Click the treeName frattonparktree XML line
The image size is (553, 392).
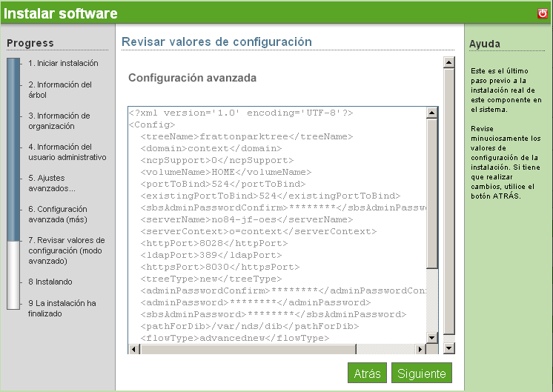click(x=247, y=136)
